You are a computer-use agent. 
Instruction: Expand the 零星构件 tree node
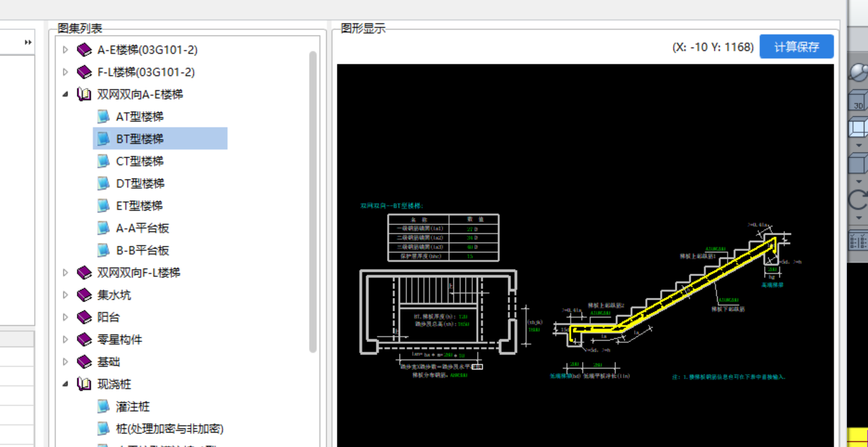66,340
